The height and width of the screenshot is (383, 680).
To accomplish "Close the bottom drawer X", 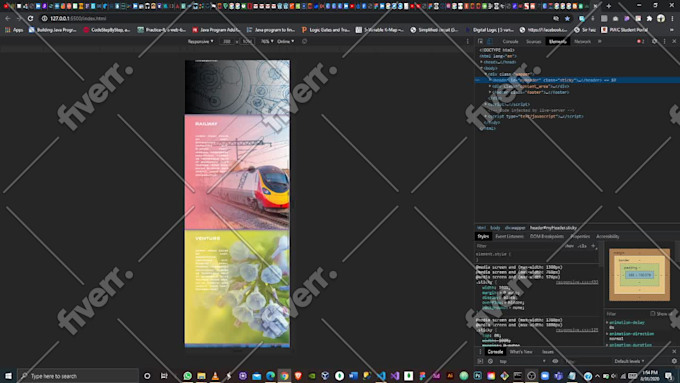I will (x=674, y=352).
